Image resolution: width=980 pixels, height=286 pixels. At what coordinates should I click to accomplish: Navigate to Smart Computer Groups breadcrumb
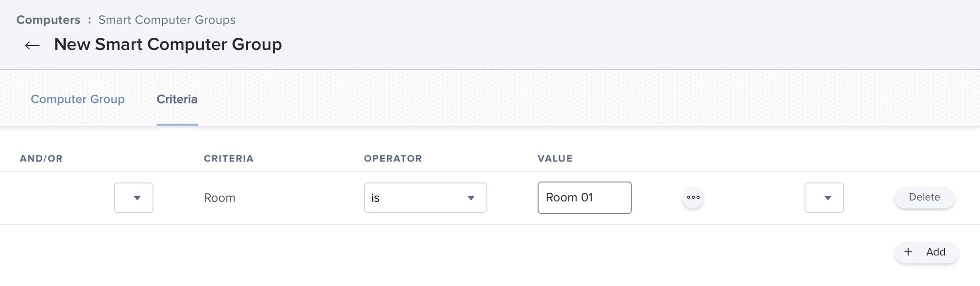[x=167, y=20]
